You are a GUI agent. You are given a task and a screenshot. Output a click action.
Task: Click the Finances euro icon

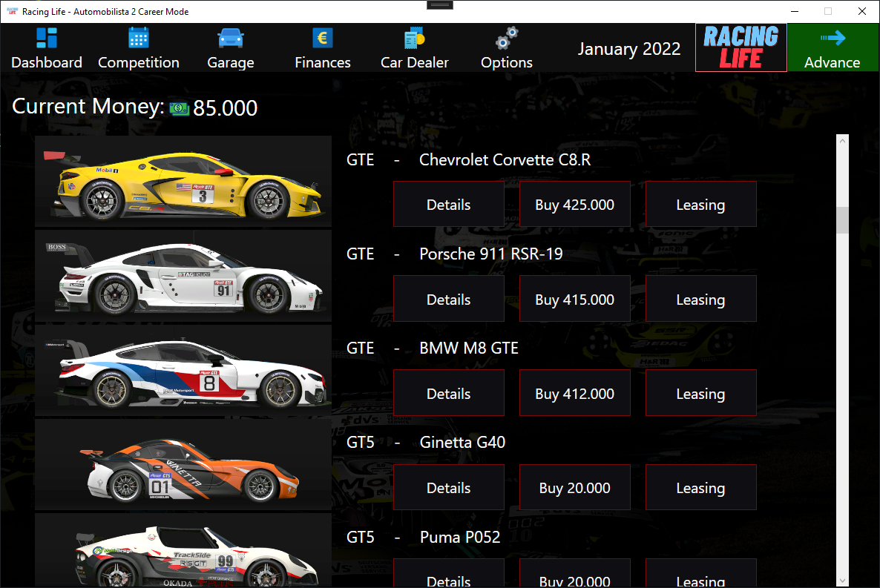coord(323,38)
